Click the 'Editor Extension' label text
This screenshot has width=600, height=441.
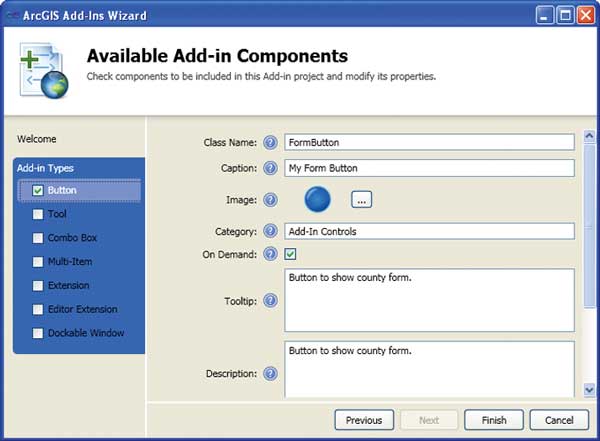[x=83, y=309]
